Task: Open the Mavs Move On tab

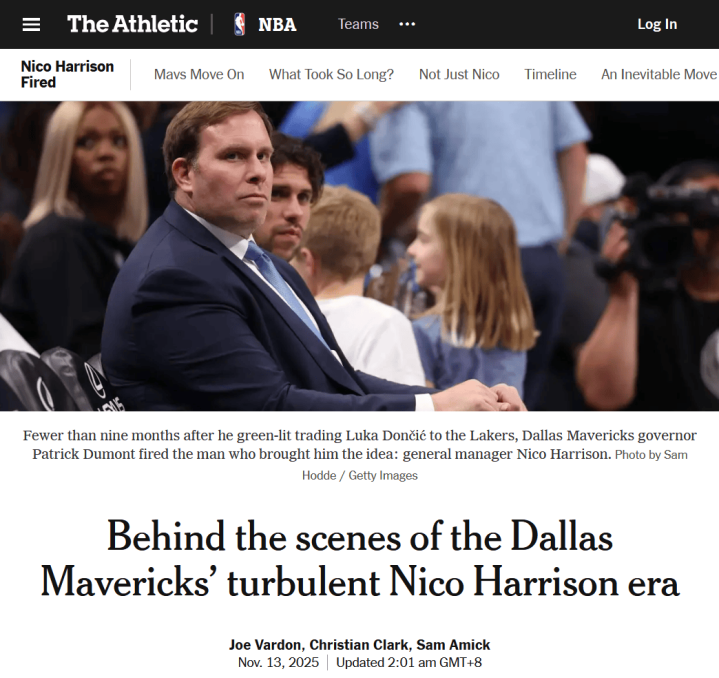Action: (199, 74)
